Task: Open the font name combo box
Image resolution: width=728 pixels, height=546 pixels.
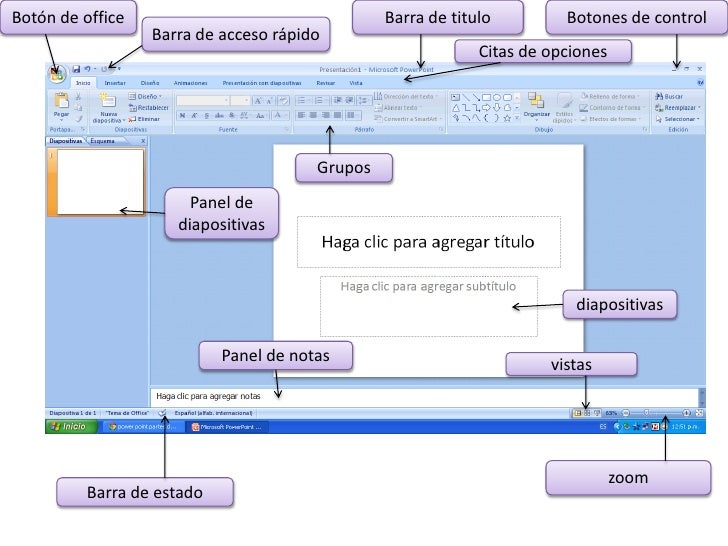Action: coord(203,100)
